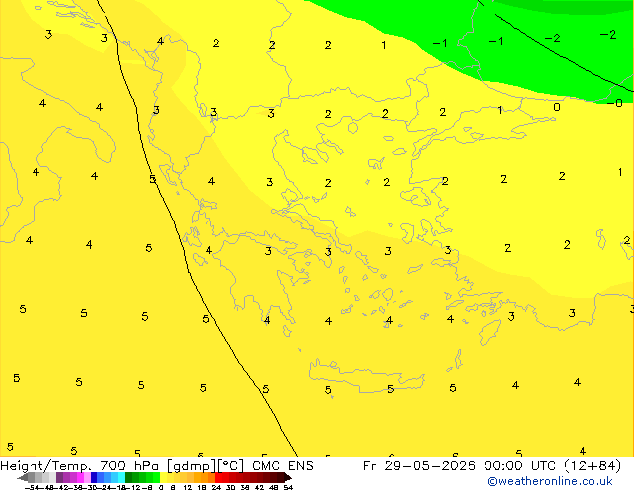Image resolution: width=634 pixels, height=490 pixels.
Task: Click the "Height/Temp. 700 hPa" chart title
Action: click(82, 465)
